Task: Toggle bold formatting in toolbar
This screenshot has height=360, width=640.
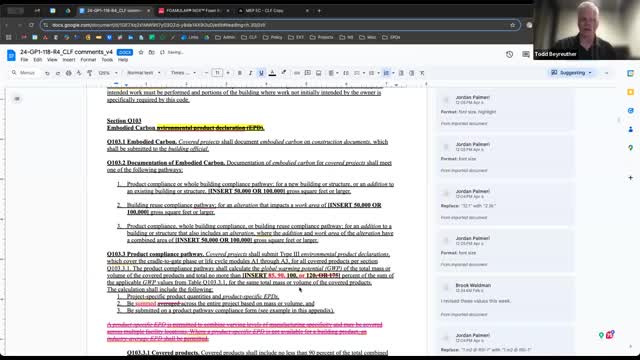Action: pyautogui.click(x=240, y=73)
